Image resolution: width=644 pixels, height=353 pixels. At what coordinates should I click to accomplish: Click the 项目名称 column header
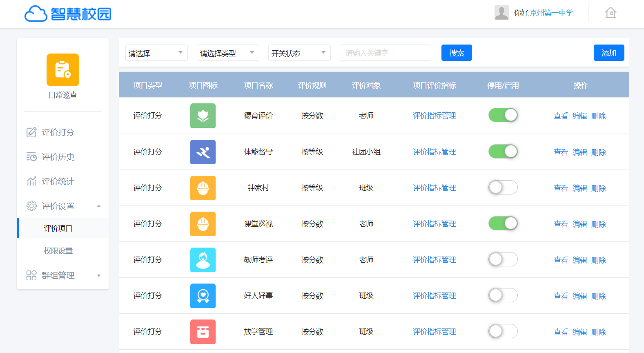(258, 85)
